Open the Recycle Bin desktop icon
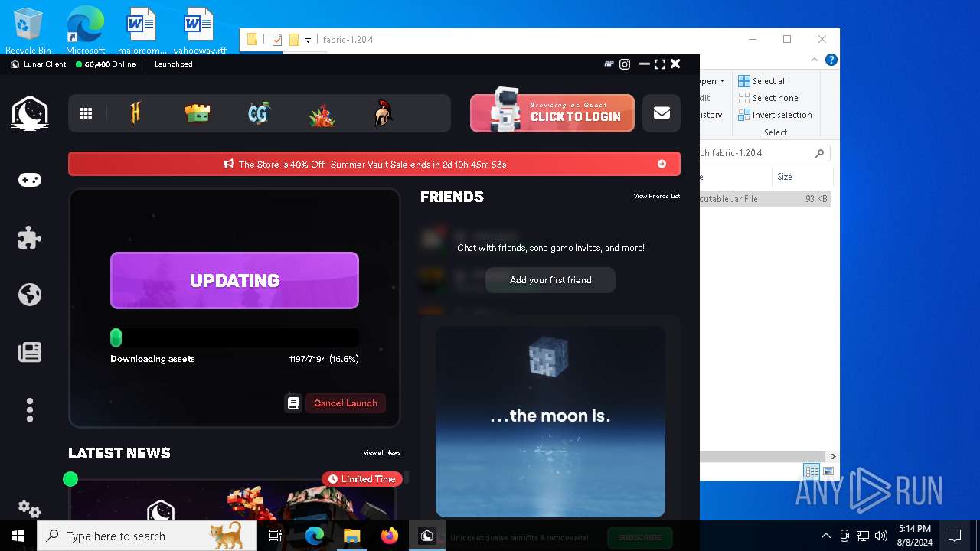Image resolution: width=980 pixels, height=551 pixels. coord(28,31)
